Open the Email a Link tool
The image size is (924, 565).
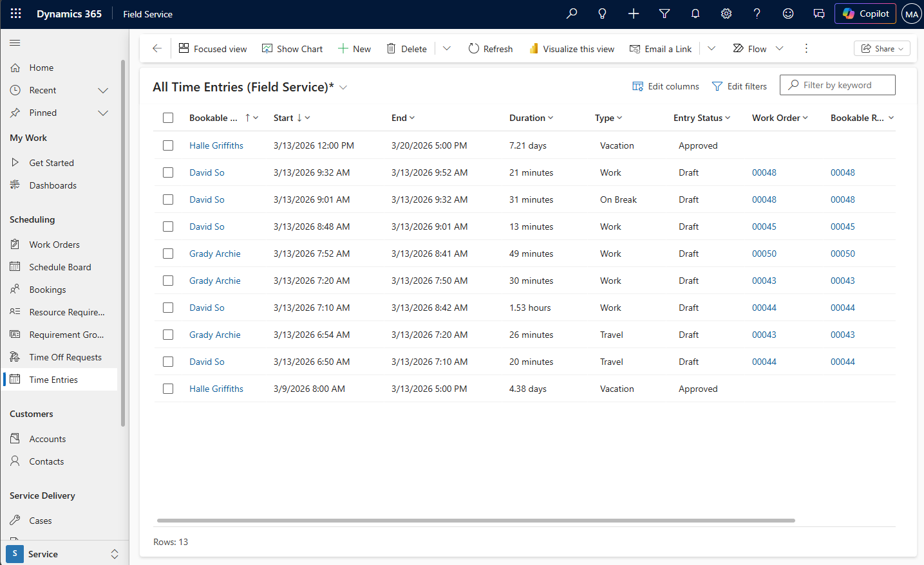(x=661, y=48)
